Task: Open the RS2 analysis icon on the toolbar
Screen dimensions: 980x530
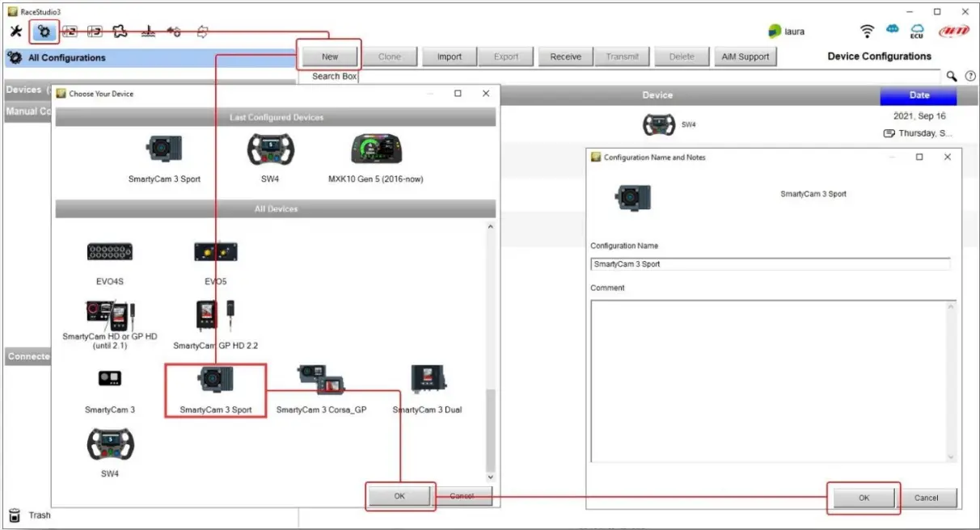Action: coord(70,31)
